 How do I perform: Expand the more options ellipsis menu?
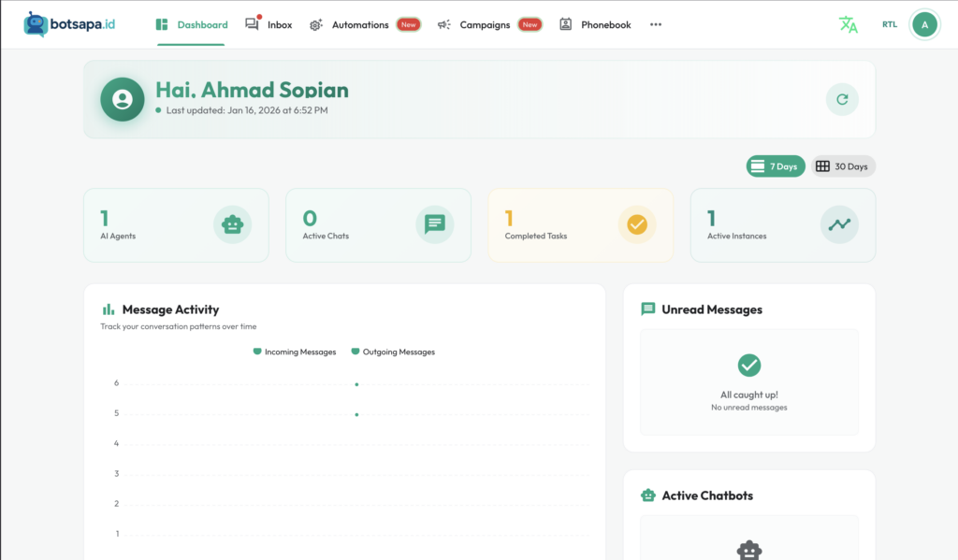(655, 25)
